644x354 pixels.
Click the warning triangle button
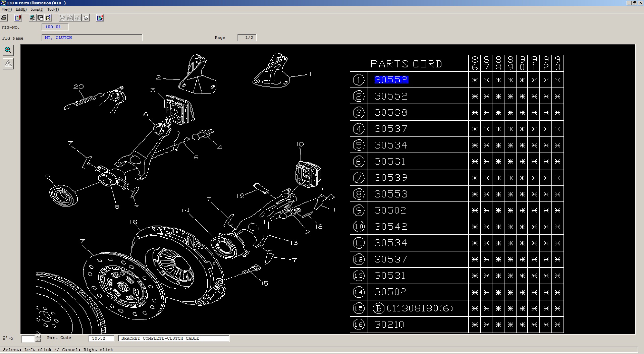[8, 64]
